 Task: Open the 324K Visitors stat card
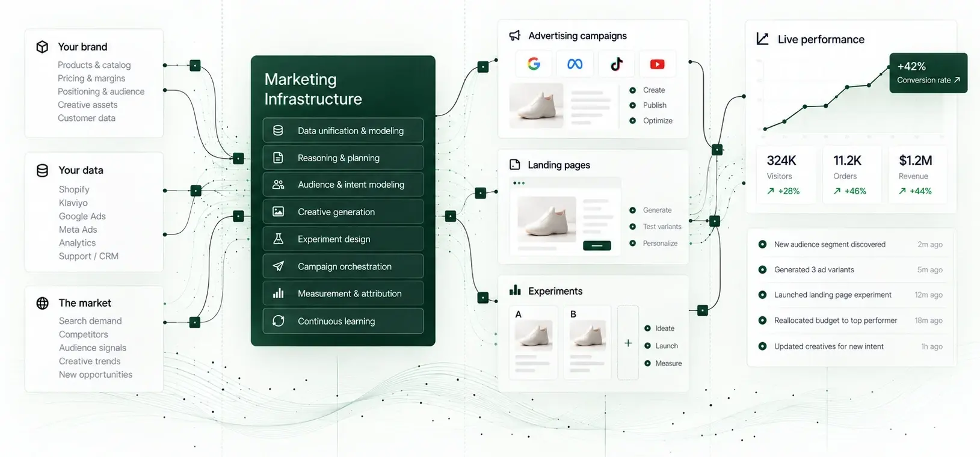(x=786, y=175)
